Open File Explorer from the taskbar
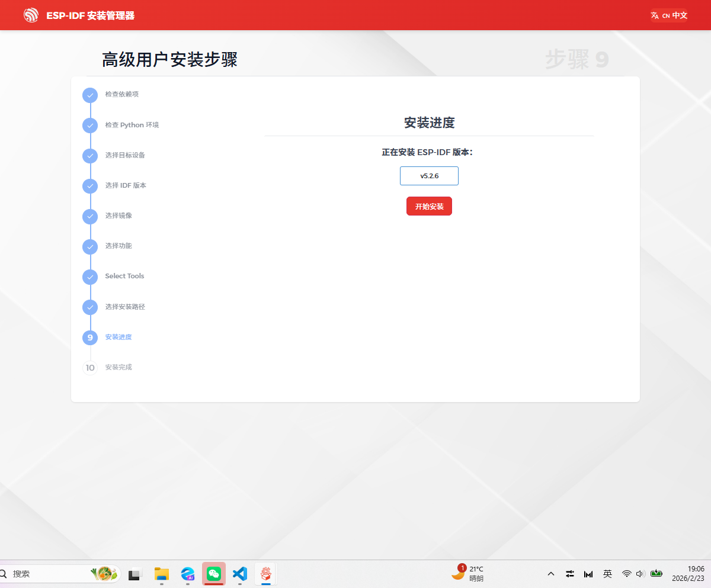711x588 pixels. point(162,574)
